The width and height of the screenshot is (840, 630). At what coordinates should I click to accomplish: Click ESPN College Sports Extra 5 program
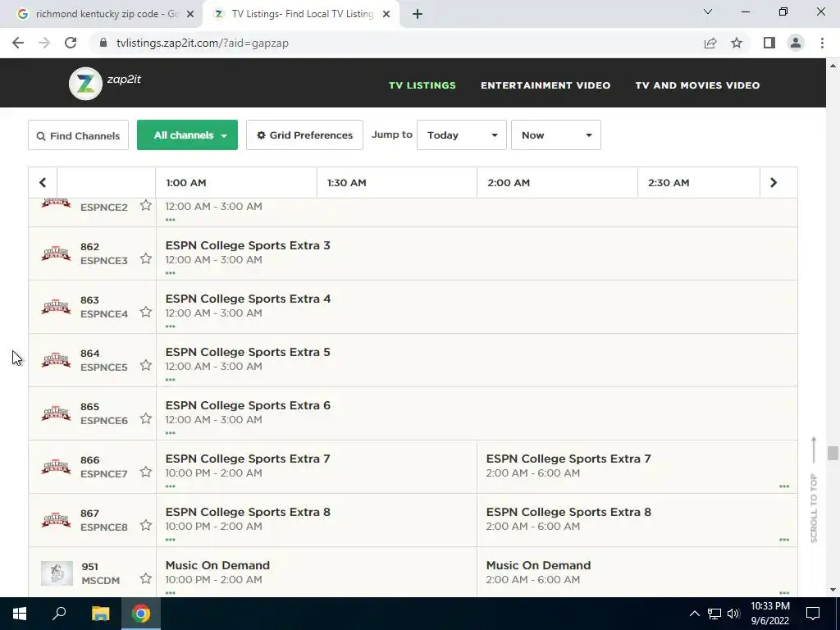[x=248, y=352]
